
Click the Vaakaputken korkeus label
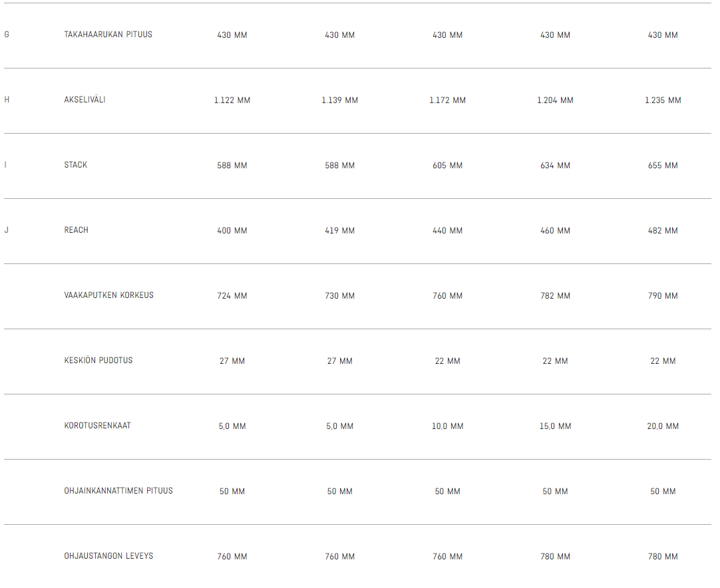(109, 295)
